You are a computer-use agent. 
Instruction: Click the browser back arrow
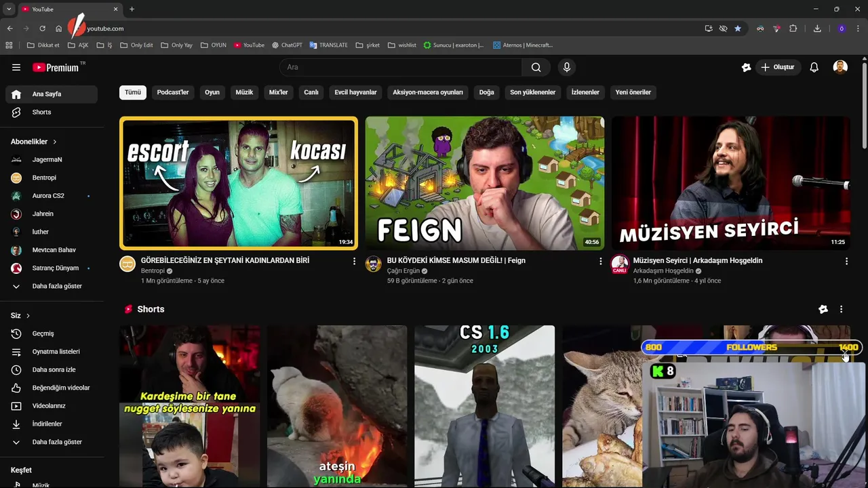pos(9,28)
